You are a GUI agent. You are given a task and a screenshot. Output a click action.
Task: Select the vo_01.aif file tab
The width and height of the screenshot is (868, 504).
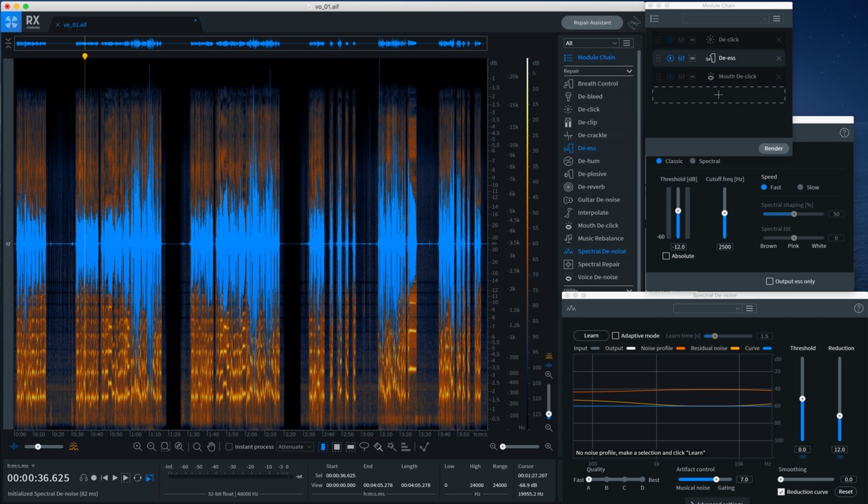[x=75, y=25]
